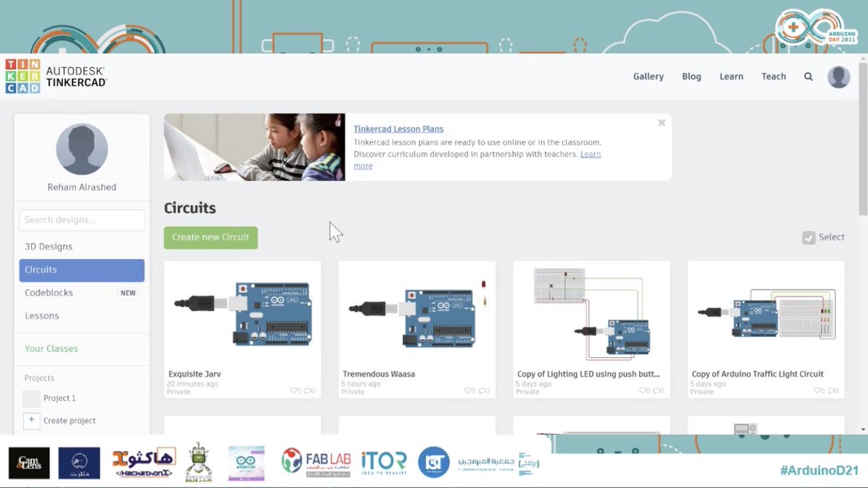The width and height of the screenshot is (868, 488).
Task: Open the Blog menu item
Action: tap(692, 77)
